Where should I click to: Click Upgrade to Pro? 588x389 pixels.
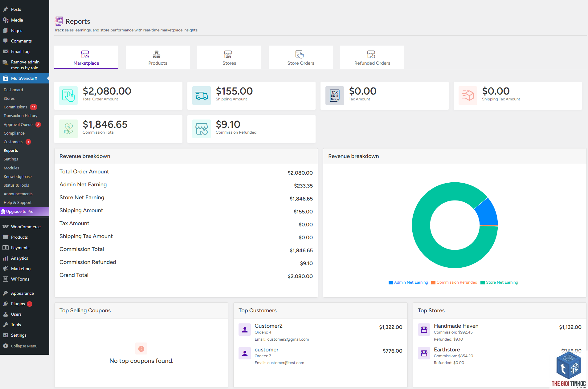pos(25,211)
